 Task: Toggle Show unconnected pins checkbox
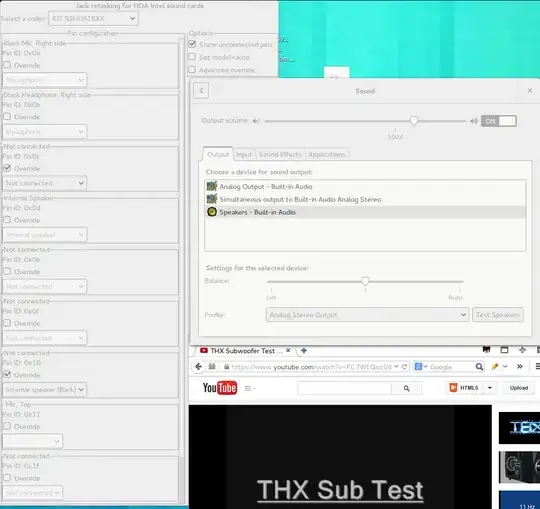tap(192, 44)
